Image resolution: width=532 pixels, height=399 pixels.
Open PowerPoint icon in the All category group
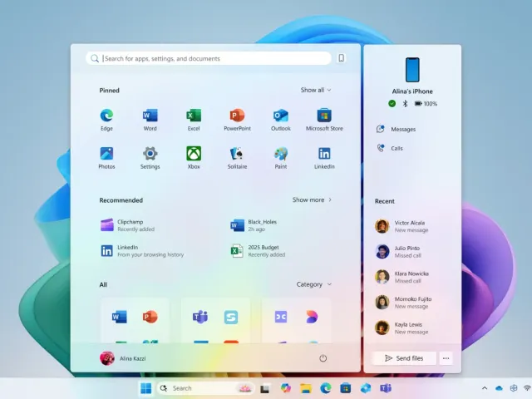[150, 317]
